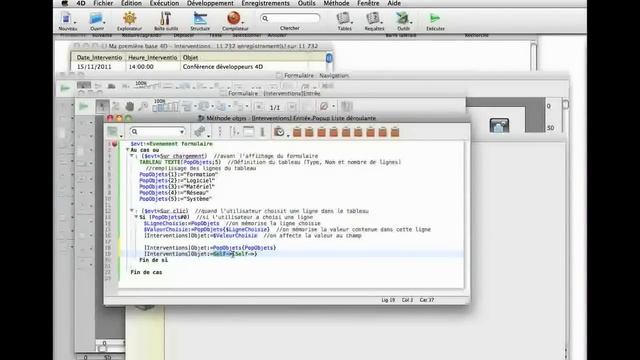Image resolution: width=640 pixels, height=360 pixels.
Task: Open the Explorateur from main toolbar
Action: click(x=129, y=19)
